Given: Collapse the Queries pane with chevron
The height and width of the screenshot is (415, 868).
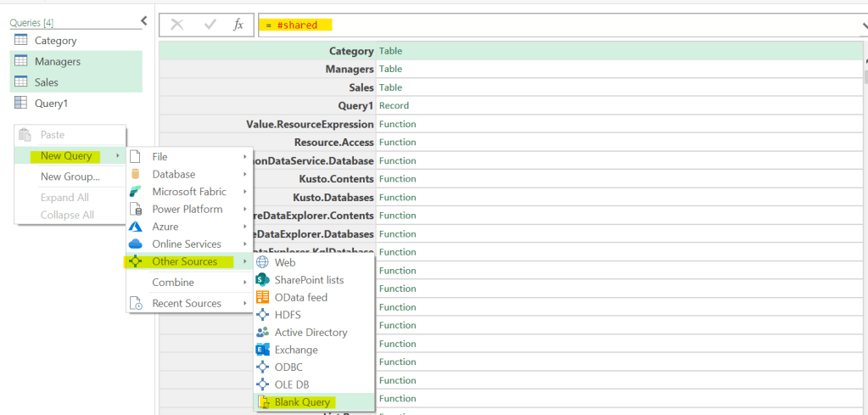Looking at the screenshot, I should [143, 21].
